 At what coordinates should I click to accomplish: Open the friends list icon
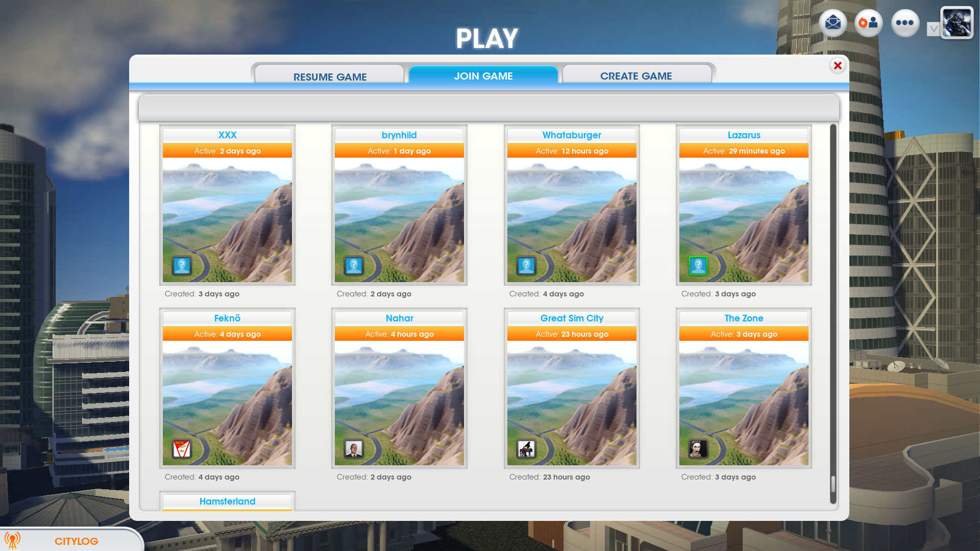pyautogui.click(x=869, y=23)
